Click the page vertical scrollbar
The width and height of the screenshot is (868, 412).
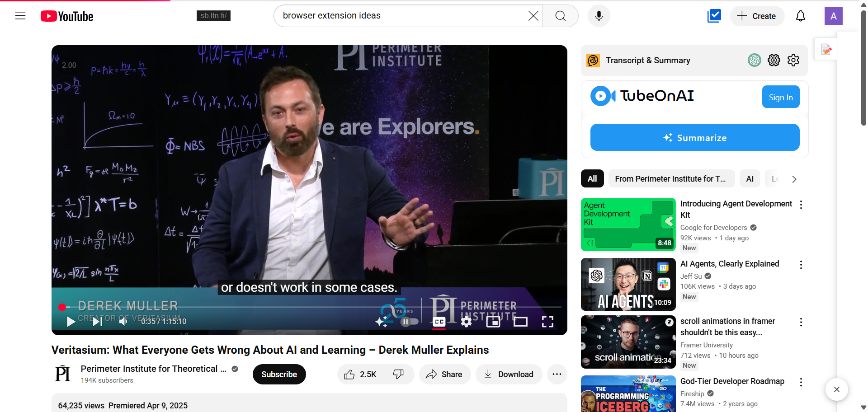(x=863, y=68)
